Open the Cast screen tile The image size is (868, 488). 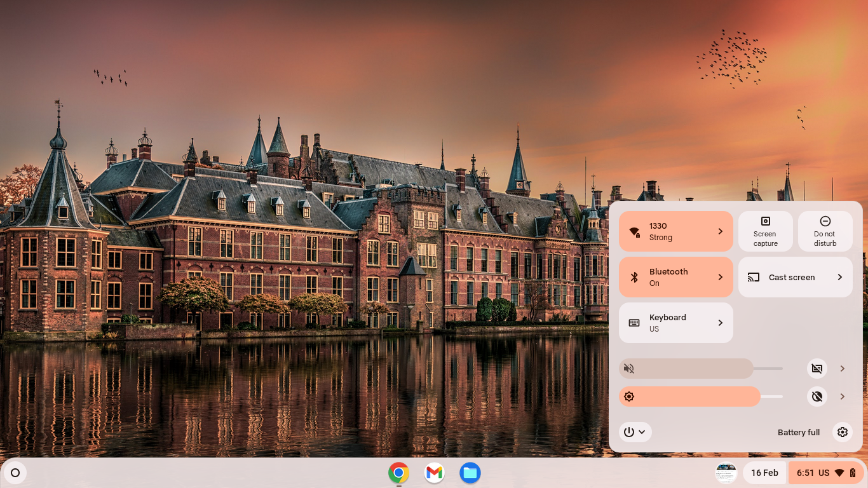tap(795, 277)
